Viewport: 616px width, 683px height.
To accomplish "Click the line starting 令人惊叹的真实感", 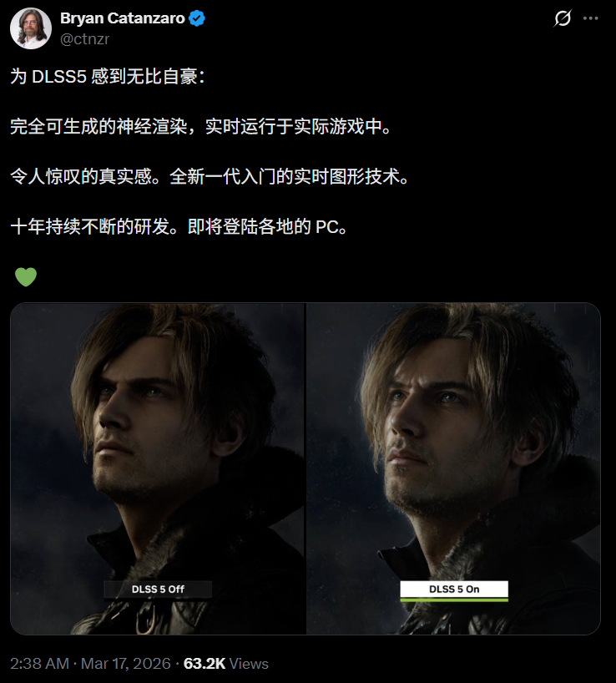I will [210, 177].
